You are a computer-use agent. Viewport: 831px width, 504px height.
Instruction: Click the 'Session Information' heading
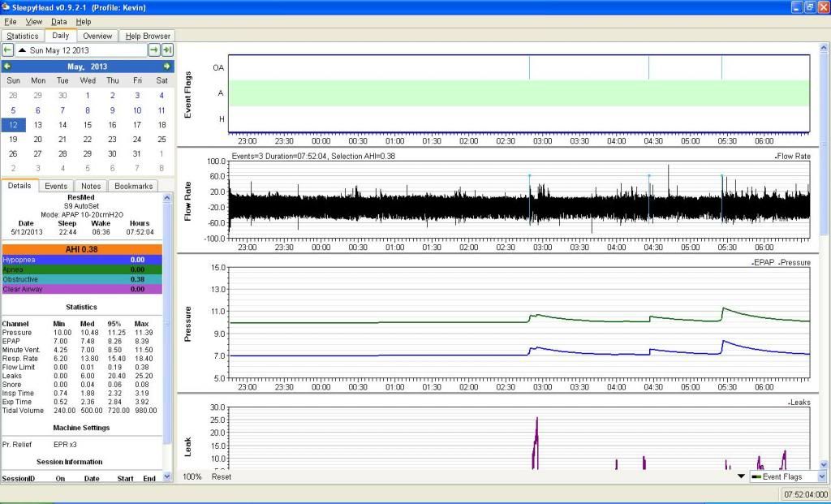pos(70,462)
